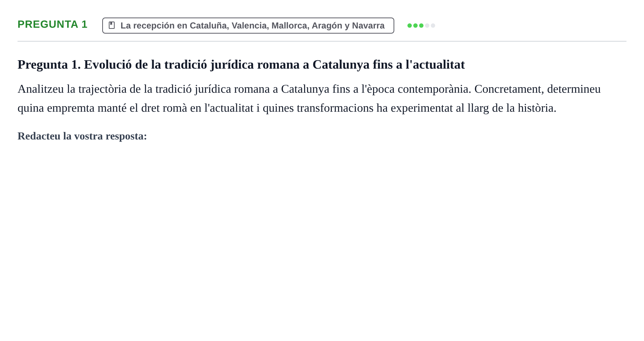
Task: Open the 'La recepción en Cataluña' topic tag
Action: (248, 26)
